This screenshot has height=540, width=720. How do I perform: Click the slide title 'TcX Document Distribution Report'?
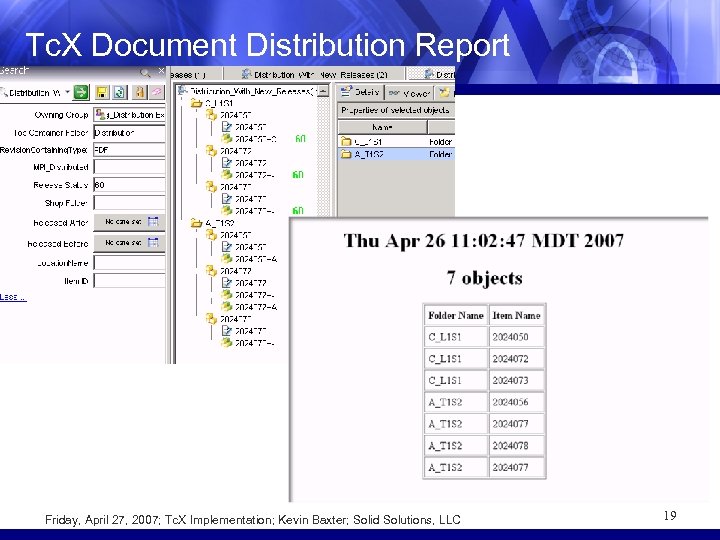click(x=268, y=45)
